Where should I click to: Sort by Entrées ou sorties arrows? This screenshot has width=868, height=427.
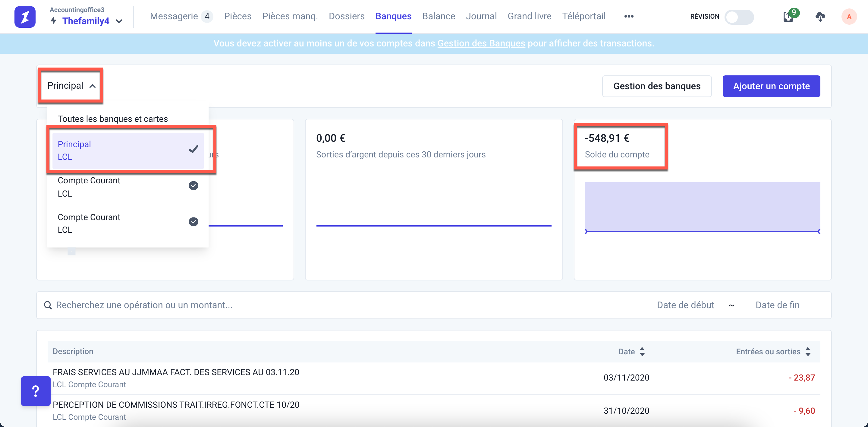(808, 352)
